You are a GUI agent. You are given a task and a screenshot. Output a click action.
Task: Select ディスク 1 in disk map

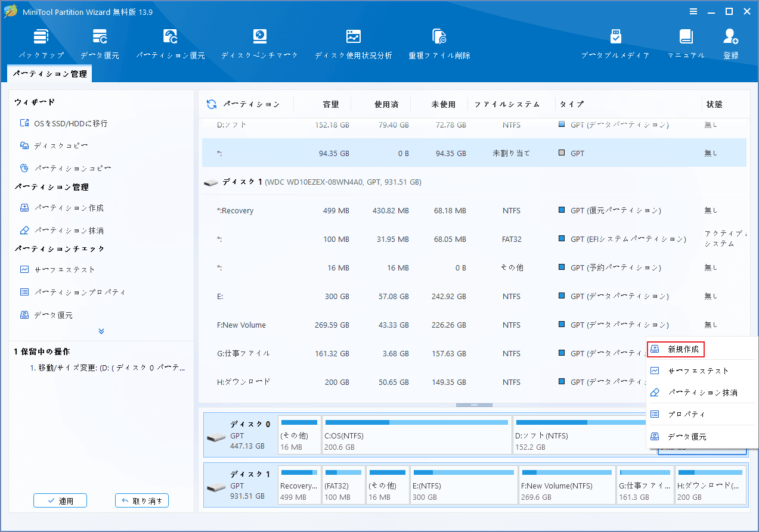click(x=240, y=484)
